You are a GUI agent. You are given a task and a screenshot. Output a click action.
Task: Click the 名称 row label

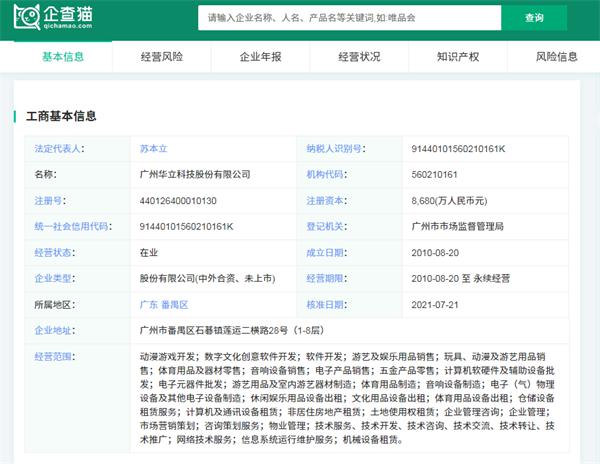tap(45, 174)
